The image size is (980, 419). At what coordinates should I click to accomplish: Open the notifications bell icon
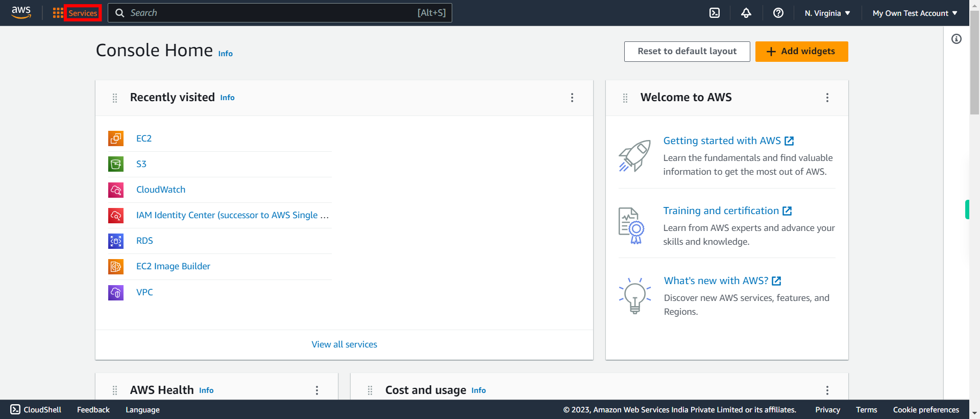coord(746,13)
